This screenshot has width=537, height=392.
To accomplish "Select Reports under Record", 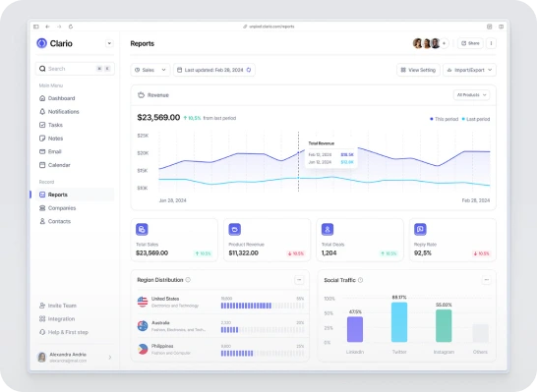I will [75, 195].
